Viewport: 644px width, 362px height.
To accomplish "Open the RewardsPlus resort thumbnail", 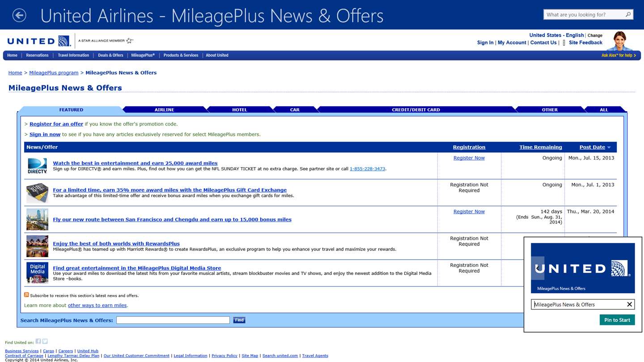I will tap(37, 246).
